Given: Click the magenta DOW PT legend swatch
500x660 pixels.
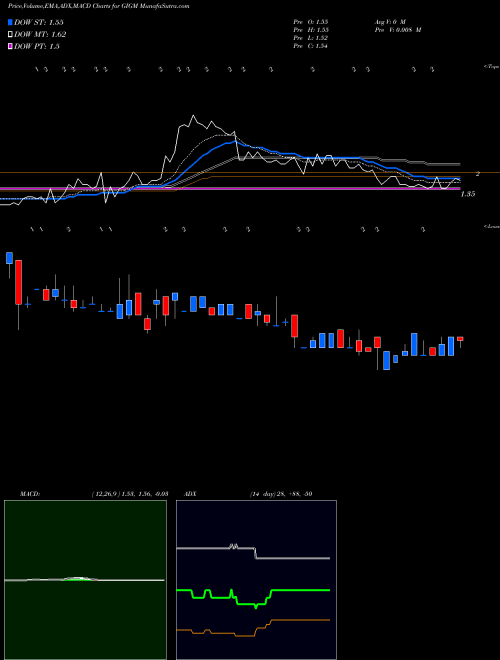Looking at the screenshot, I should click(x=11, y=47).
